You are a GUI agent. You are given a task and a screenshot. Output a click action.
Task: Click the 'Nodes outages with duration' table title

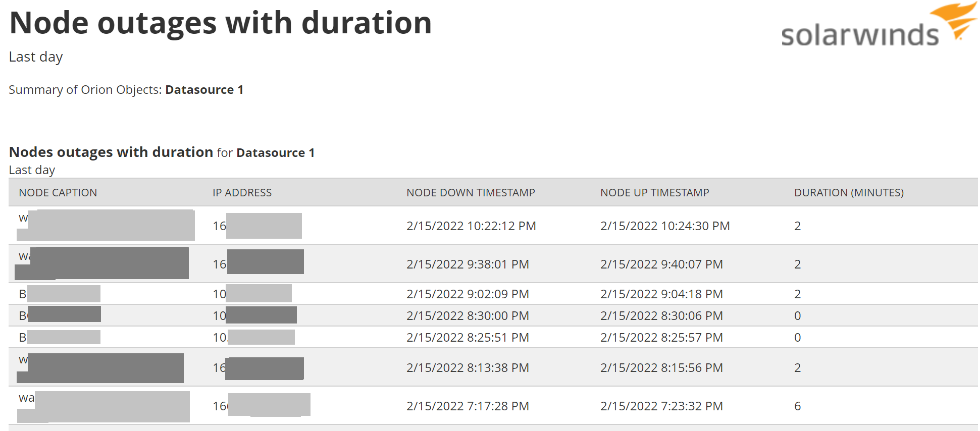[x=111, y=152]
